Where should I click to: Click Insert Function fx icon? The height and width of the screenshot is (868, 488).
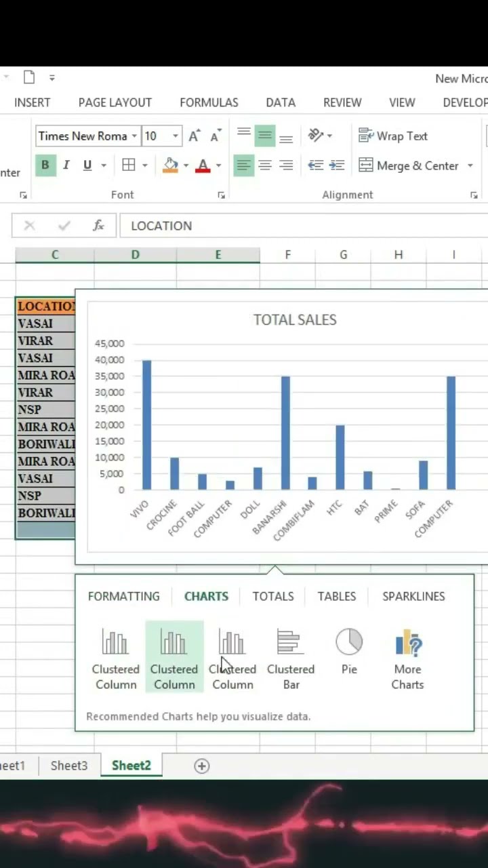click(98, 226)
